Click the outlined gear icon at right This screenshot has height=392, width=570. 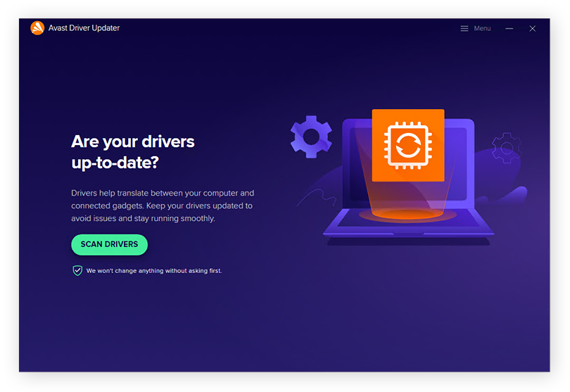click(505, 148)
